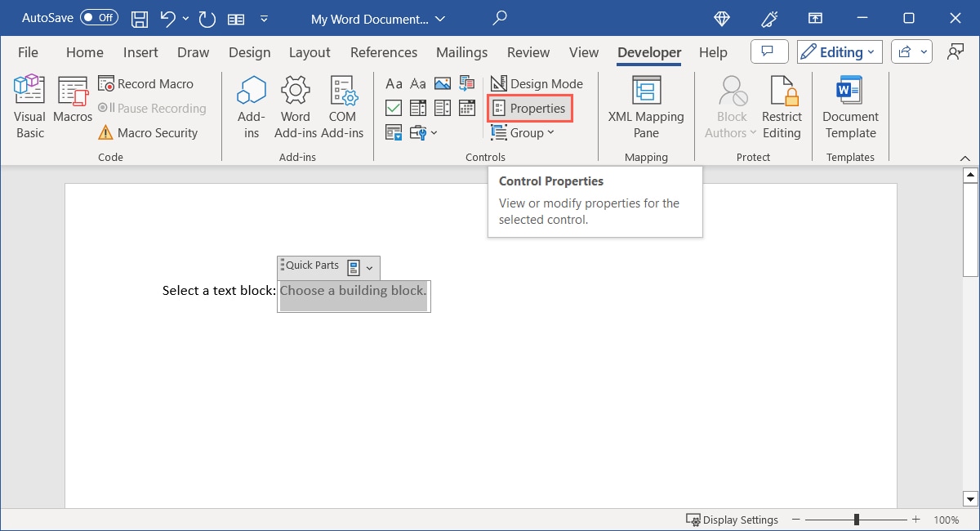Open Macro Security settings
This screenshot has width=980, height=531.
click(151, 132)
